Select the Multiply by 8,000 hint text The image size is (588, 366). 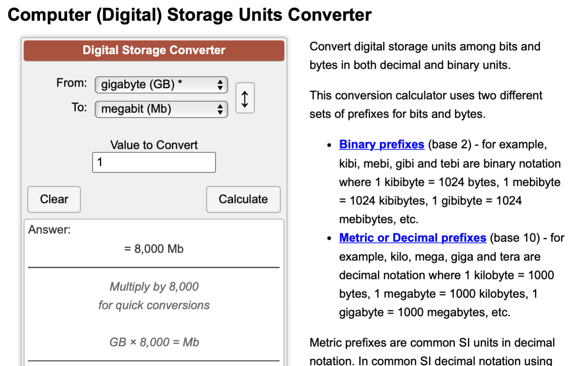154,287
